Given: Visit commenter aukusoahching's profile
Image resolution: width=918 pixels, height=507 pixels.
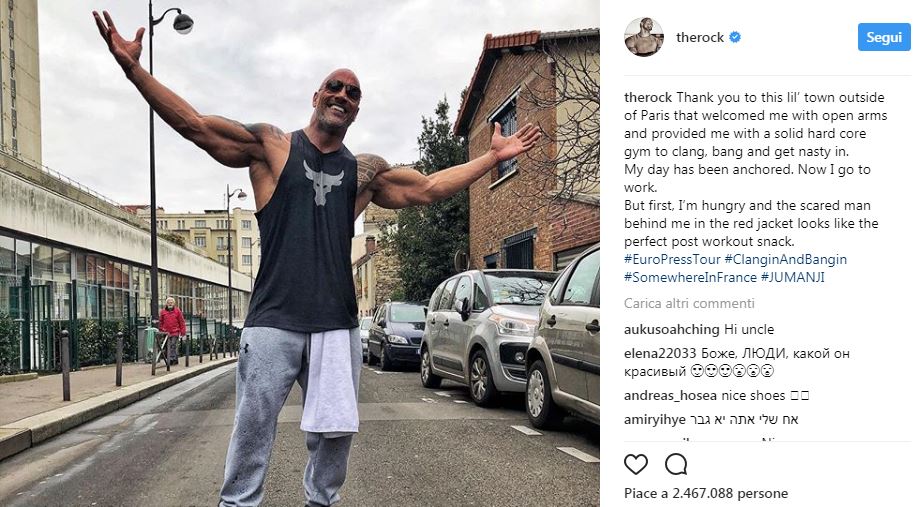Looking at the screenshot, I should click(672, 330).
